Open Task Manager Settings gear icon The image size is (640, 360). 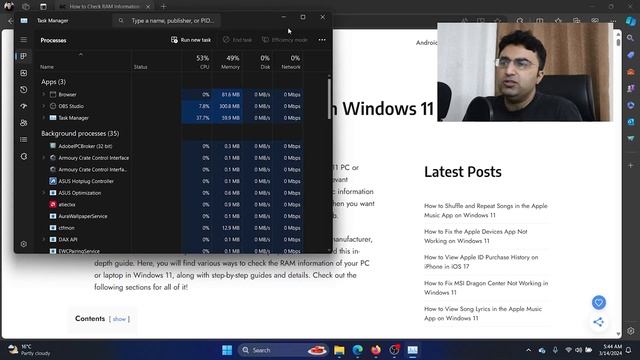click(x=24, y=244)
